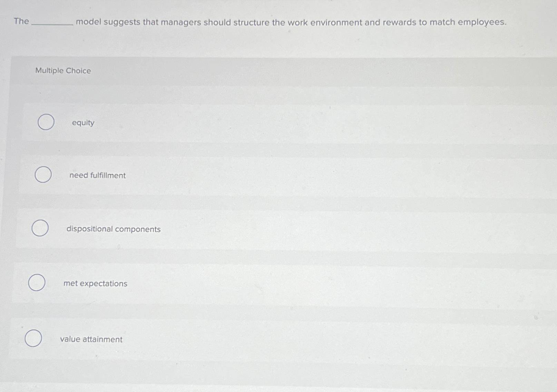The height and width of the screenshot is (392, 557).
Task: Select the dispositional components radio button
Action: click(39, 228)
